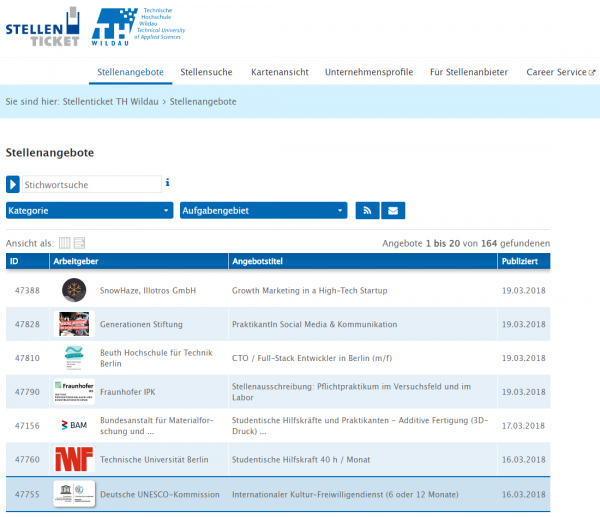Click the date 17.03.2018 in BAM row
600x517 pixels.
point(523,426)
